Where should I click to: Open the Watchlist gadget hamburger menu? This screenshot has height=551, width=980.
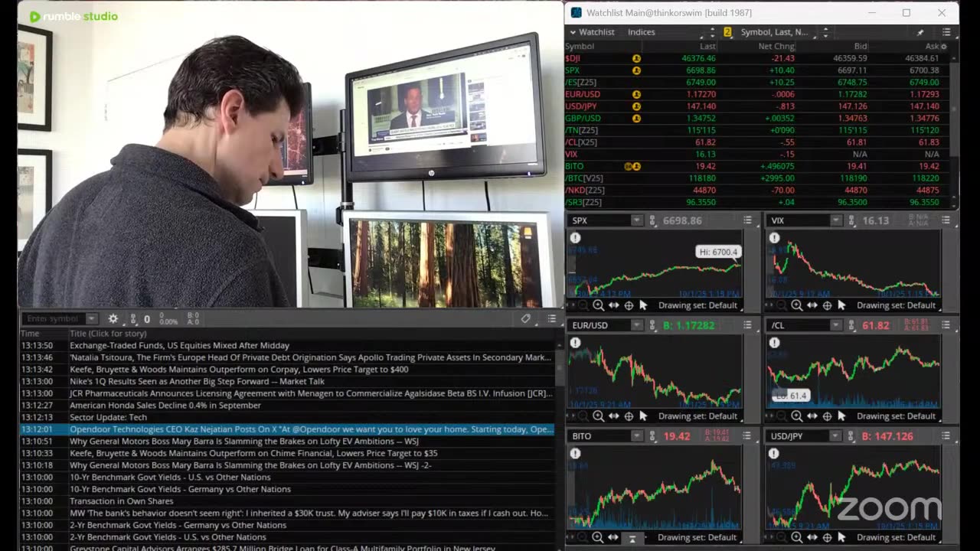tap(946, 32)
